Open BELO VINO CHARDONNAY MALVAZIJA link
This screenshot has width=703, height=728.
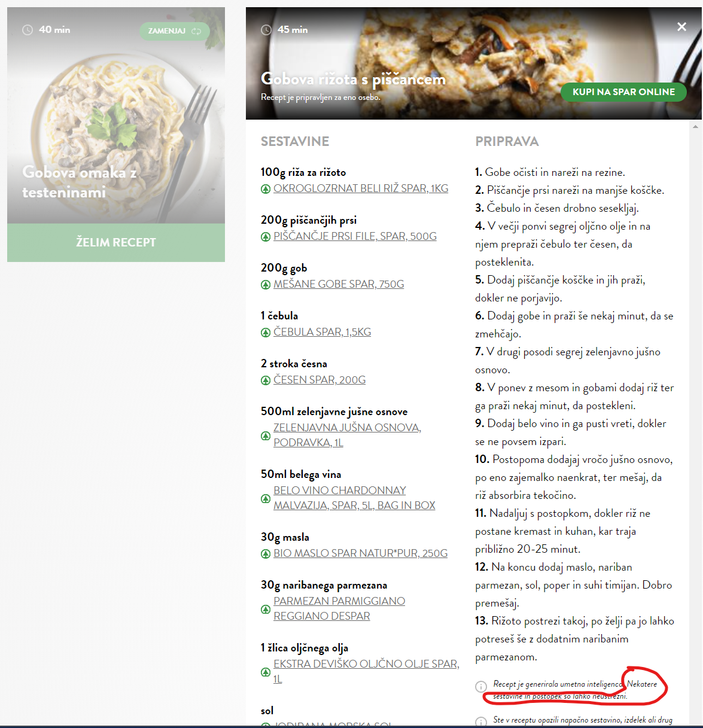pyautogui.click(x=354, y=498)
